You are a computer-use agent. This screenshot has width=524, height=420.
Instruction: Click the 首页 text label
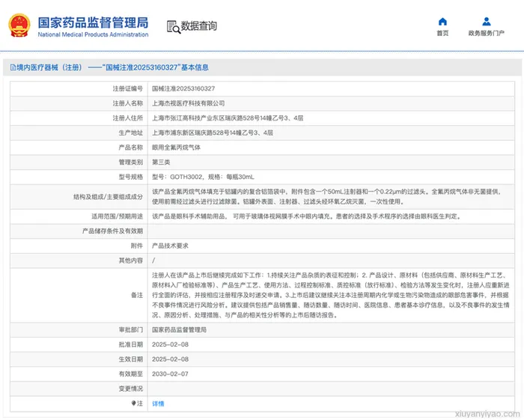pyautogui.click(x=442, y=33)
